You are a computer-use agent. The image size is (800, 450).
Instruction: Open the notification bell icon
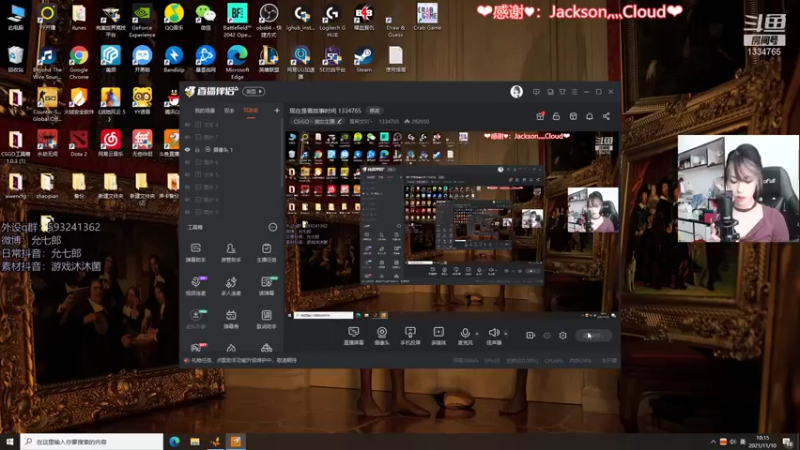[589, 116]
